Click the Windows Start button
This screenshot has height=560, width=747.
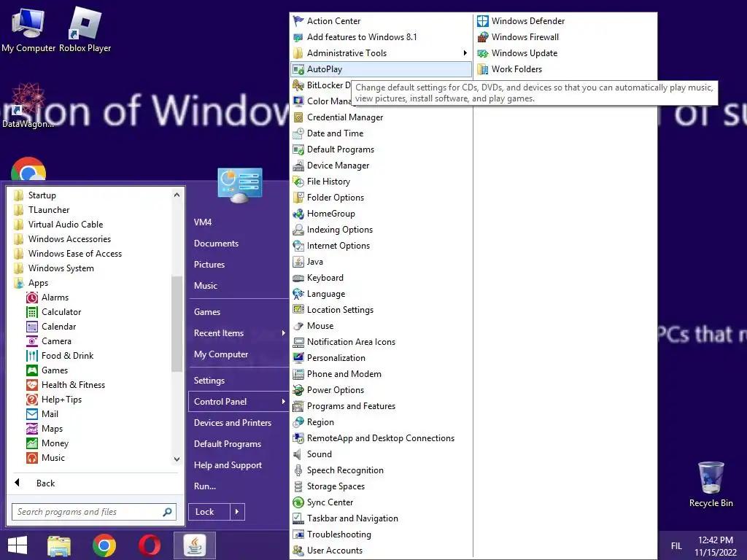[18, 545]
